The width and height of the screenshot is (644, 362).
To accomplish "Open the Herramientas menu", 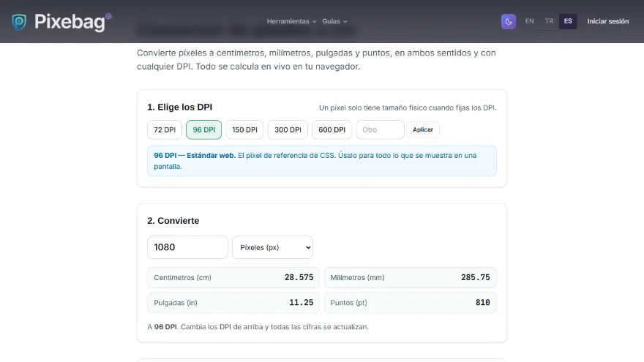I will (x=291, y=21).
